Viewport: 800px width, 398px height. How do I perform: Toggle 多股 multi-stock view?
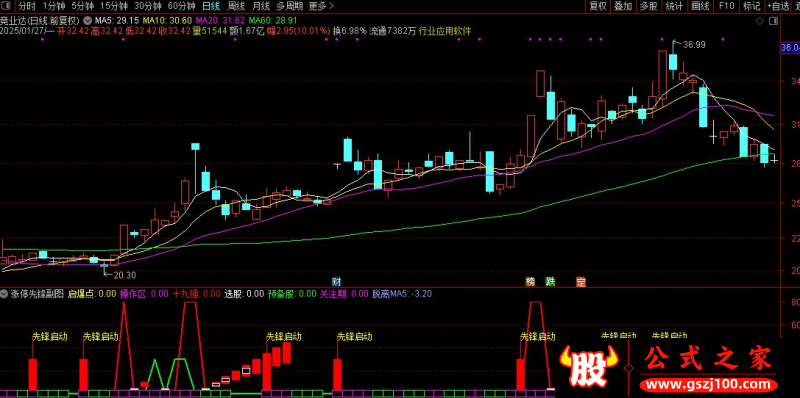[648, 6]
